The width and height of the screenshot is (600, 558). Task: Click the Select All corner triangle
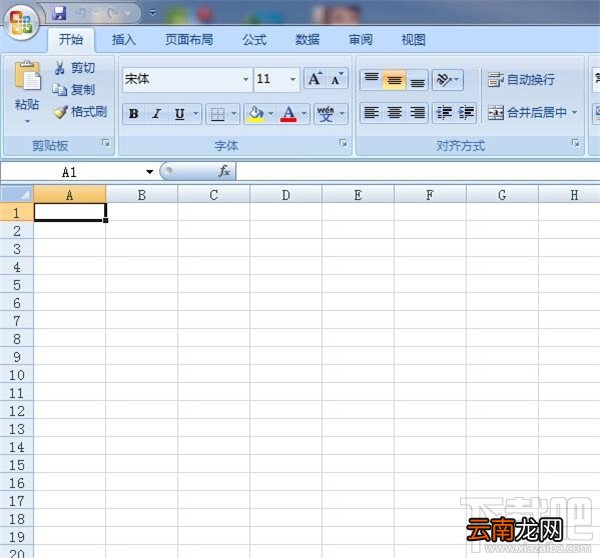[17, 194]
